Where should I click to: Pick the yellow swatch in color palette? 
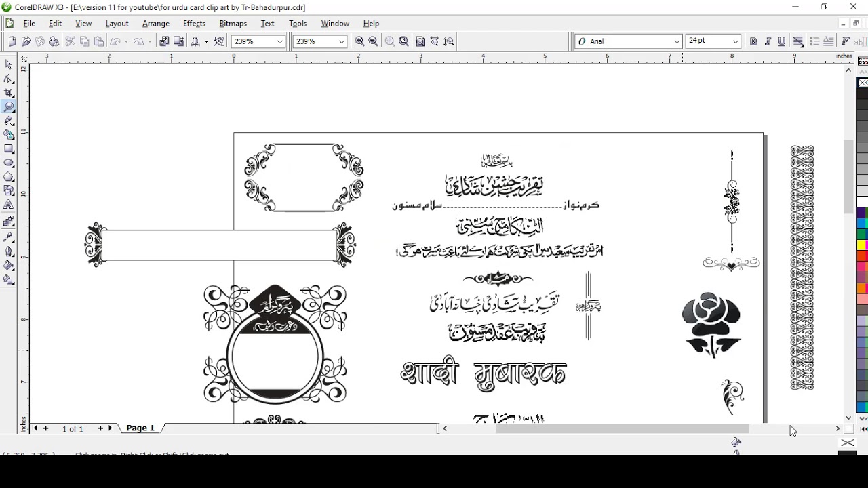[861, 245]
